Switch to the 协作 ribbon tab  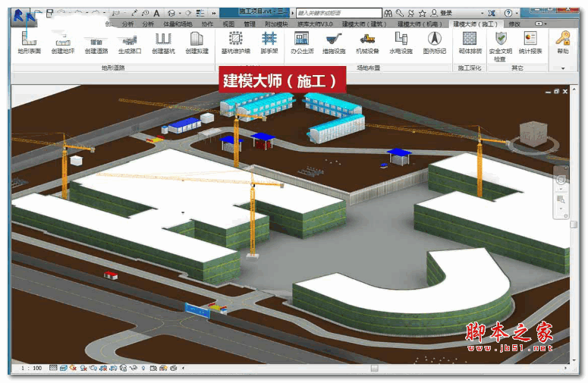click(207, 24)
